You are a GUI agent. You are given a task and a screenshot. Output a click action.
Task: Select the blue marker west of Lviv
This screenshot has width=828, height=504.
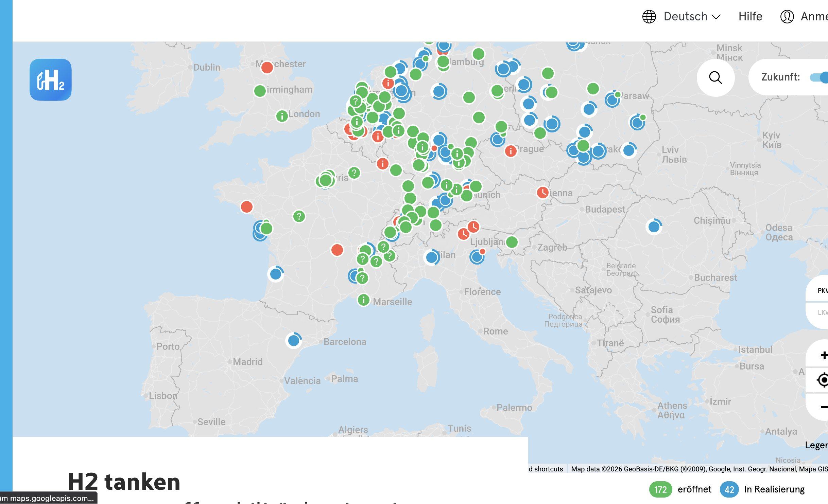click(629, 150)
